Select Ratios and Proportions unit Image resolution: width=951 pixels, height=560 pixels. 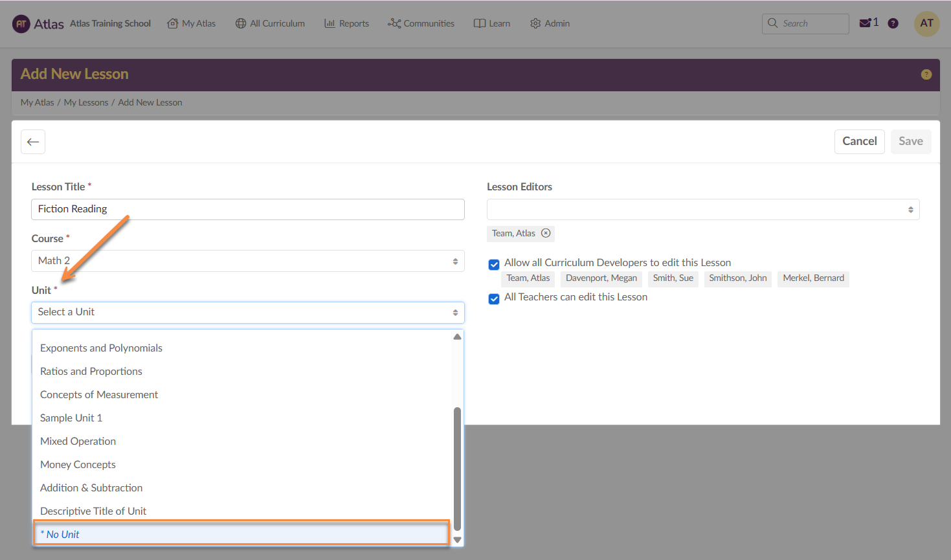[91, 371]
